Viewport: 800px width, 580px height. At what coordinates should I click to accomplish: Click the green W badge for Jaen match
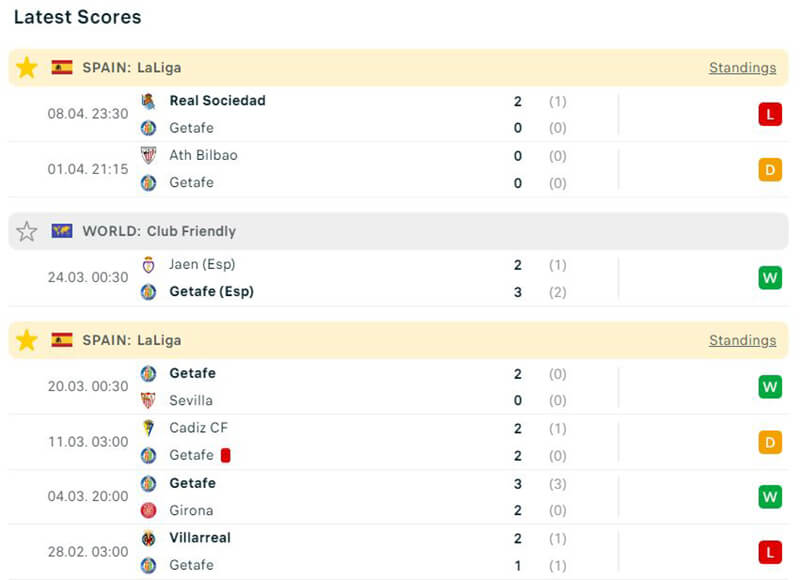coord(769,278)
